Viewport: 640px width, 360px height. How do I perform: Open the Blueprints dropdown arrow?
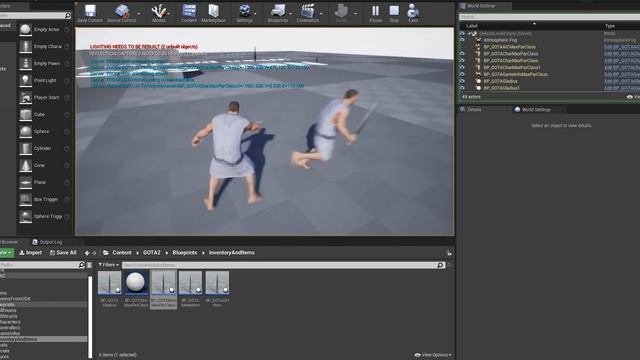point(291,13)
